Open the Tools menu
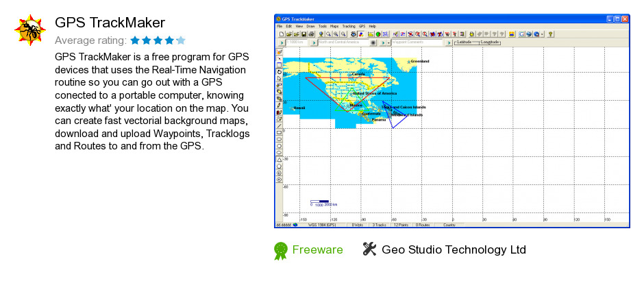This screenshot has width=644, height=281. pos(323,26)
